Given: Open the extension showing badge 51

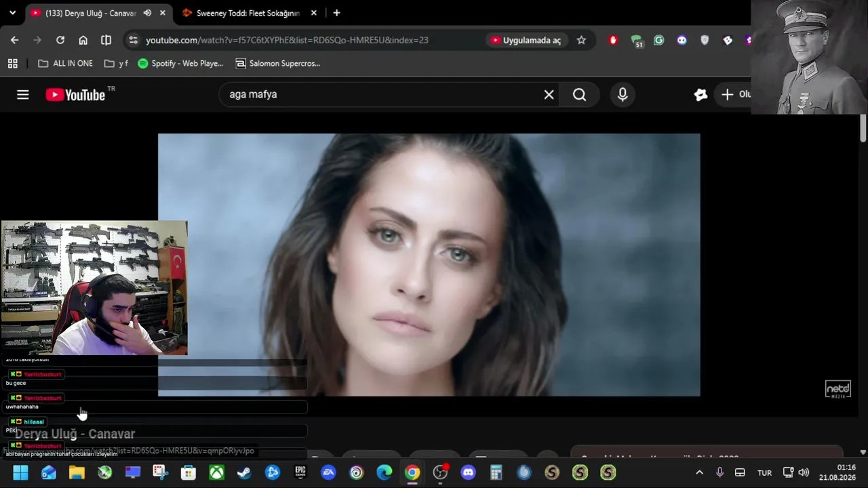Looking at the screenshot, I should (x=636, y=41).
